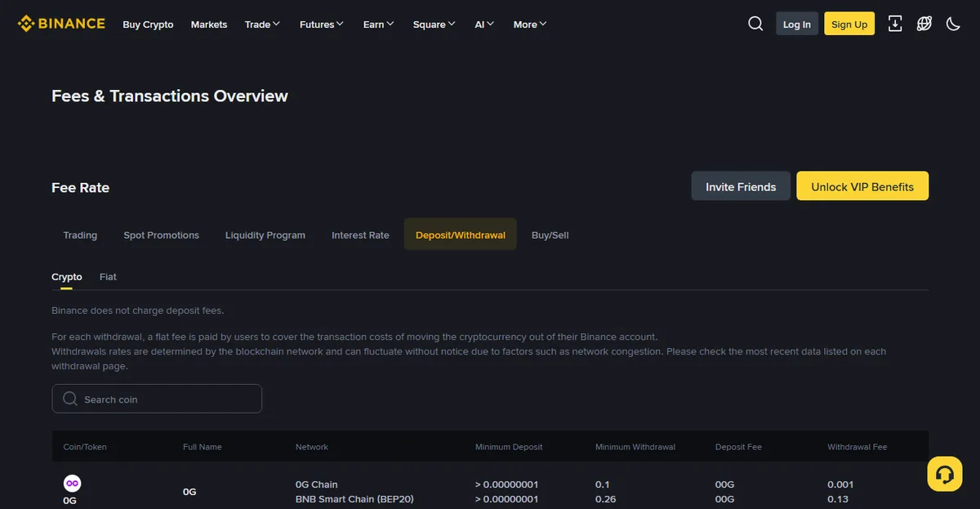Click the Minimum Withdrawal column header

635,447
